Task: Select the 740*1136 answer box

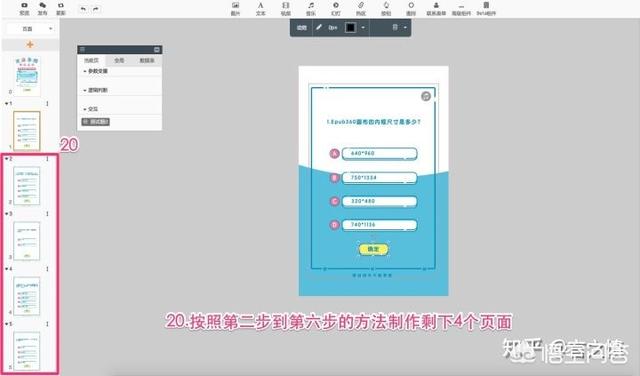Action: [379, 225]
